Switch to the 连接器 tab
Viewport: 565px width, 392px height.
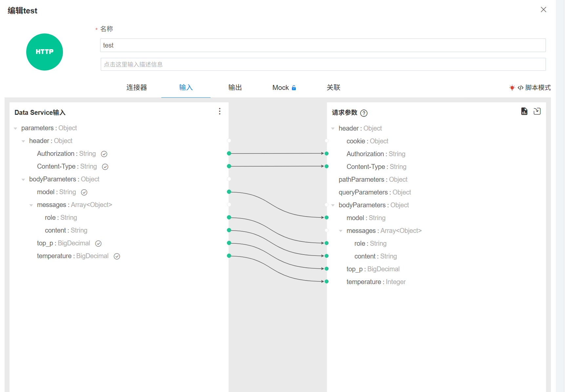click(137, 88)
